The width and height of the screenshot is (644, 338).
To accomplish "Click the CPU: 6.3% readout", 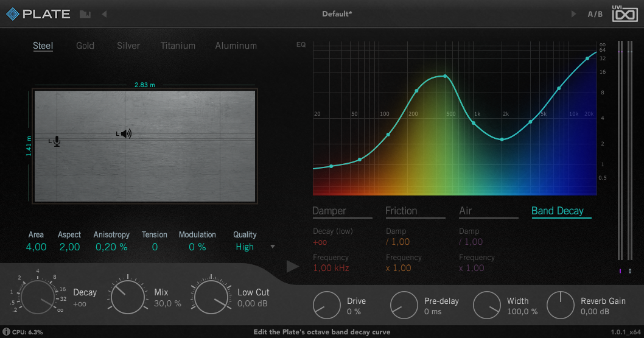I will [x=27, y=332].
